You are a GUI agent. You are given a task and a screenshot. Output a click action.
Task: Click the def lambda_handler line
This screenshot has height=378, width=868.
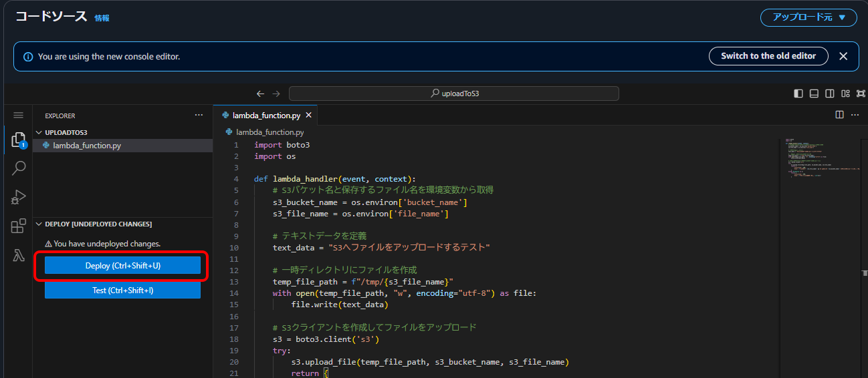(x=335, y=179)
